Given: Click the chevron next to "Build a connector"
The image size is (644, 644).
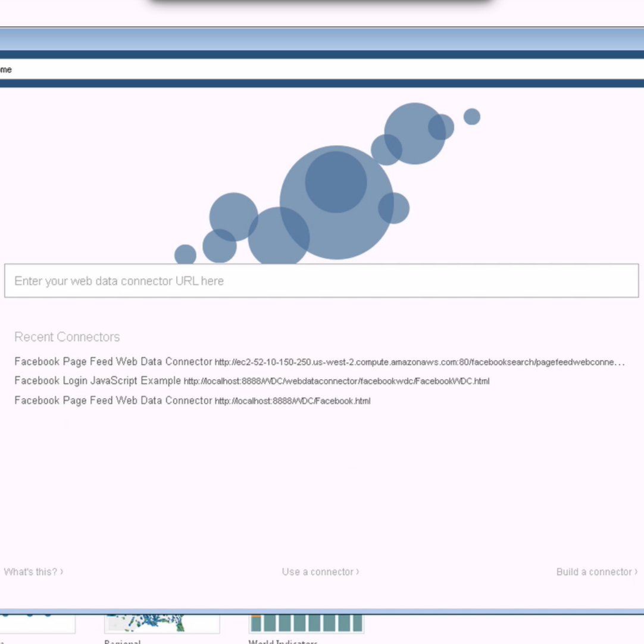Looking at the screenshot, I should pyautogui.click(x=636, y=571).
